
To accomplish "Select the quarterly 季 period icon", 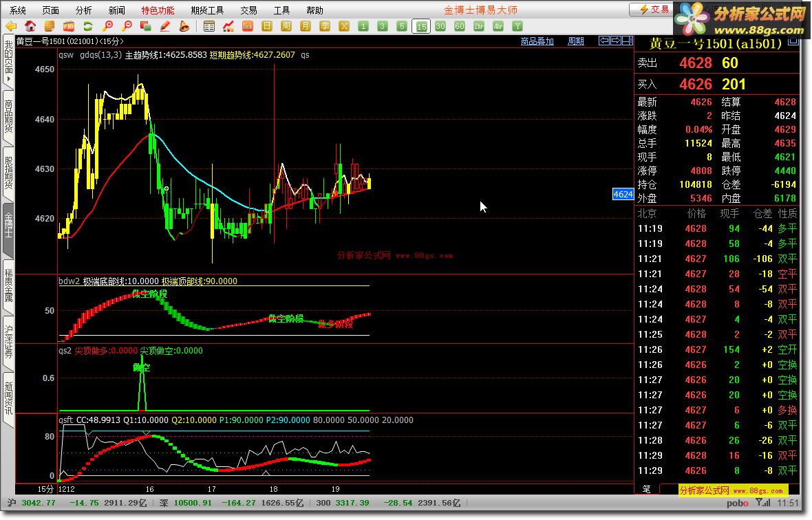I will (325, 26).
